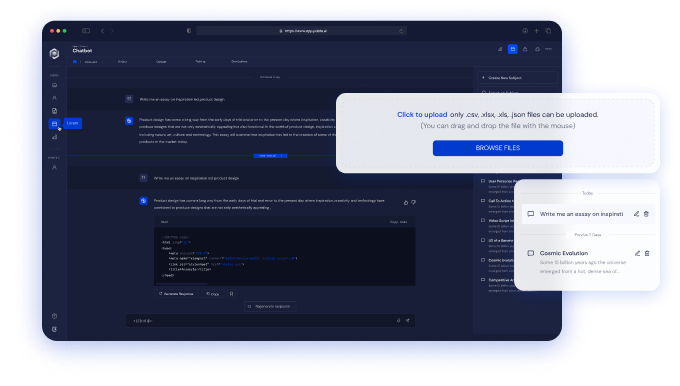Screen dimensions: 680x386
Task: Click the microphone icon in message input
Action: [x=399, y=321]
